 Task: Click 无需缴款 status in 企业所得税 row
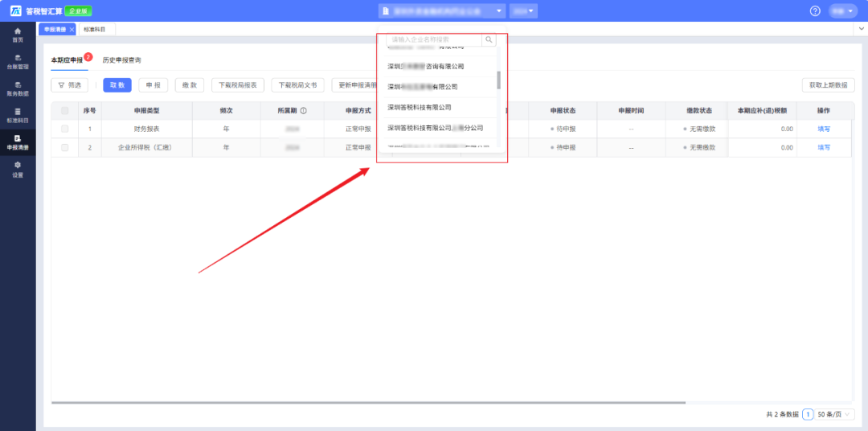(700, 148)
